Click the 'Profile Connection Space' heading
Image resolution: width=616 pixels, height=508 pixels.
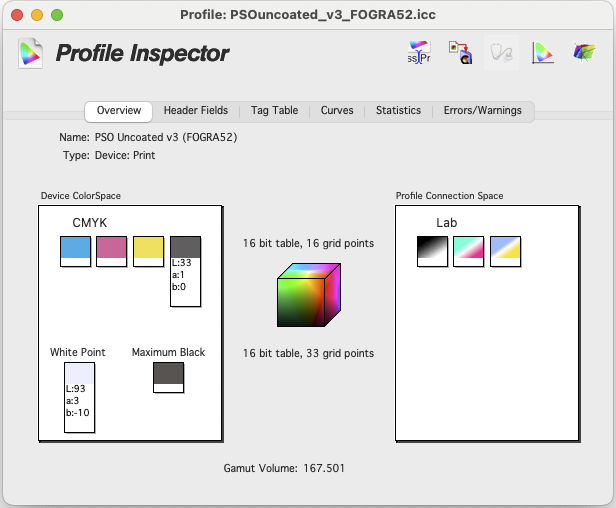tap(449, 196)
